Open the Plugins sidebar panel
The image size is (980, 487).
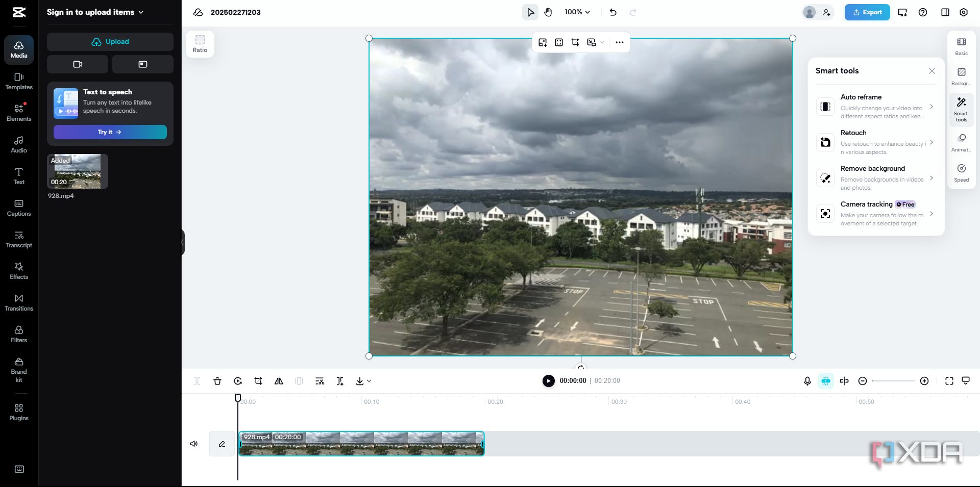click(19, 412)
